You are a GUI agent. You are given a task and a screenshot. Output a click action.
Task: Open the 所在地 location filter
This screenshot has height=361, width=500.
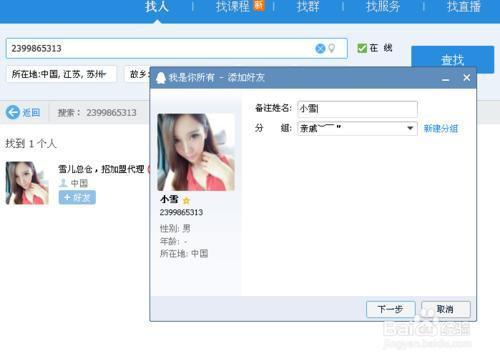[x=61, y=74]
